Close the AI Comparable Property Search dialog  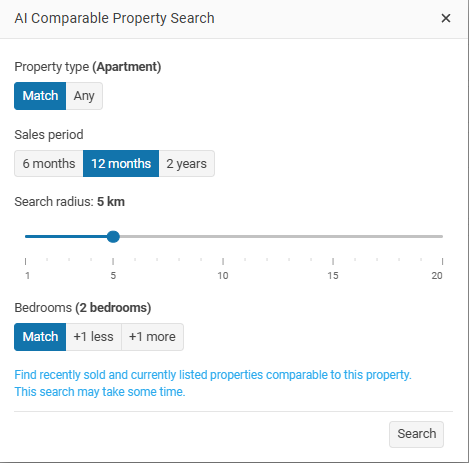(446, 18)
